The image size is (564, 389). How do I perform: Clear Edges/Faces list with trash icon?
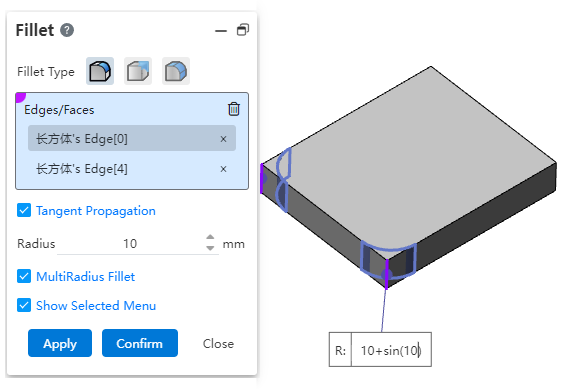234,109
